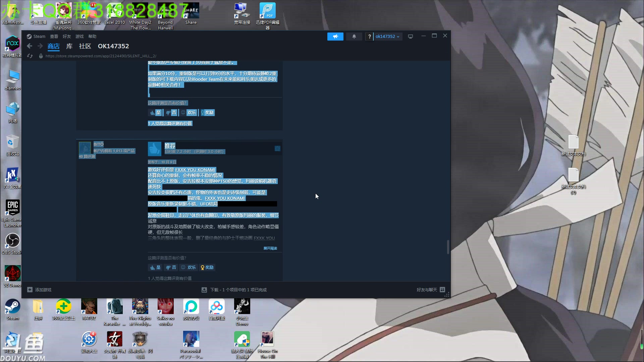Open the 苏打办公 desktop icon
The height and width of the screenshot is (362, 644).
pyautogui.click(x=191, y=310)
